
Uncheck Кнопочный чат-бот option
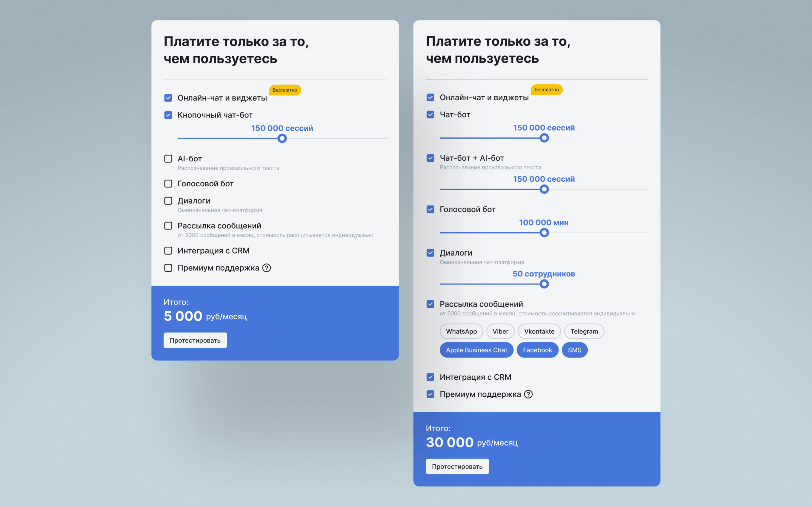click(168, 115)
